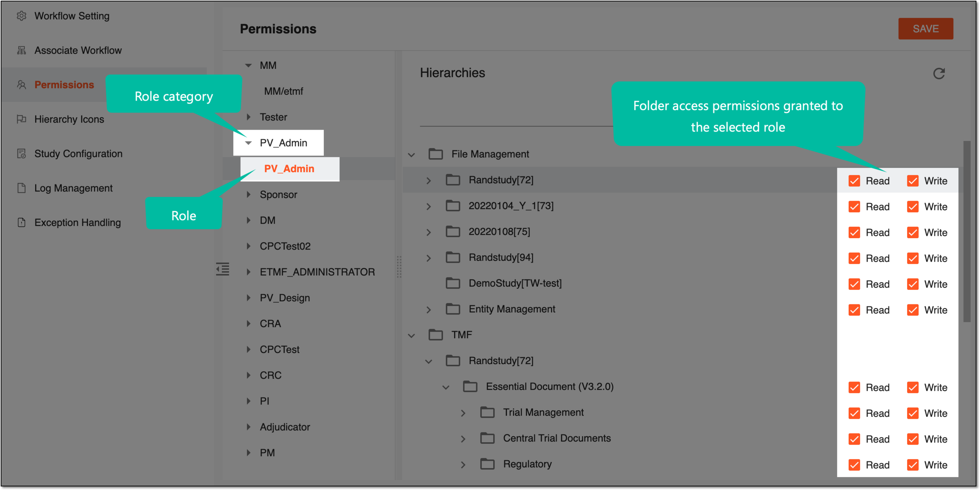
Task: Click the Essential Document folder icon
Action: coord(470,387)
